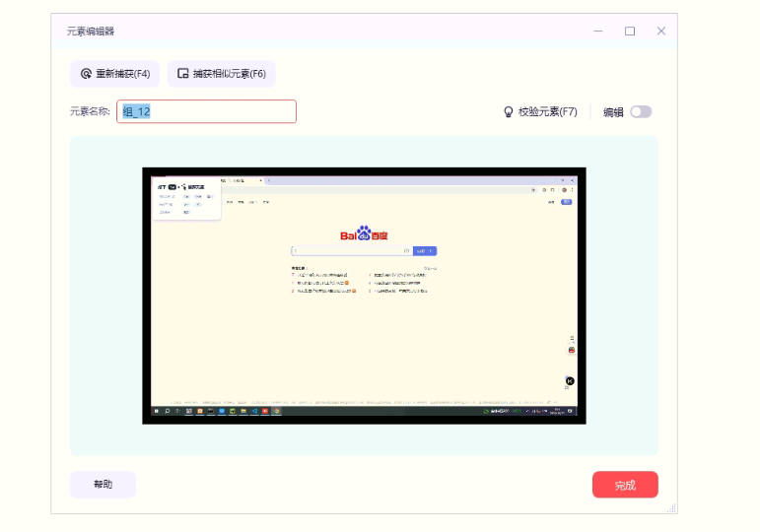Image resolution: width=760 pixels, height=532 pixels.
Task: Click the Windows Start icon in the preview
Action: point(156,410)
